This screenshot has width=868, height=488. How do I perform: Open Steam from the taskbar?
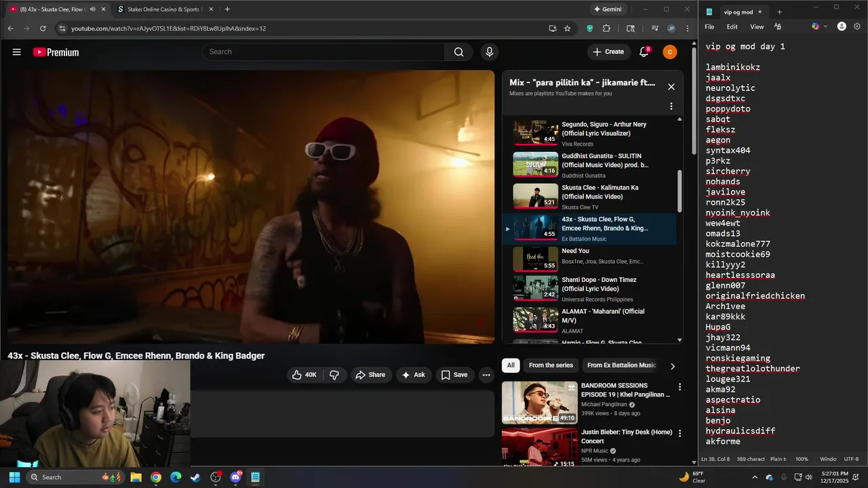point(195,477)
